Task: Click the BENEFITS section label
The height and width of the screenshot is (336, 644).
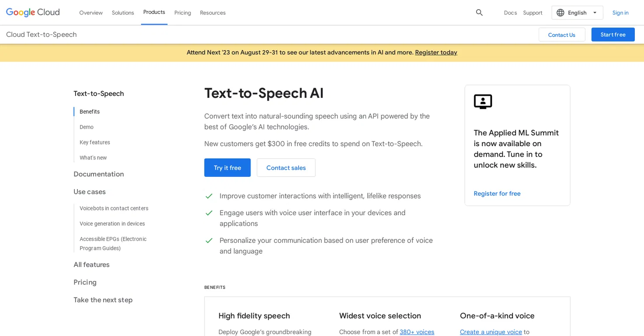Action: click(215, 287)
